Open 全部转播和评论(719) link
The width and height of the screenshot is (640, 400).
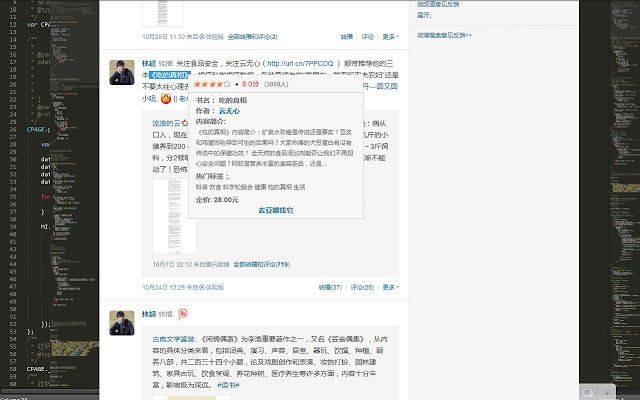tap(262, 264)
